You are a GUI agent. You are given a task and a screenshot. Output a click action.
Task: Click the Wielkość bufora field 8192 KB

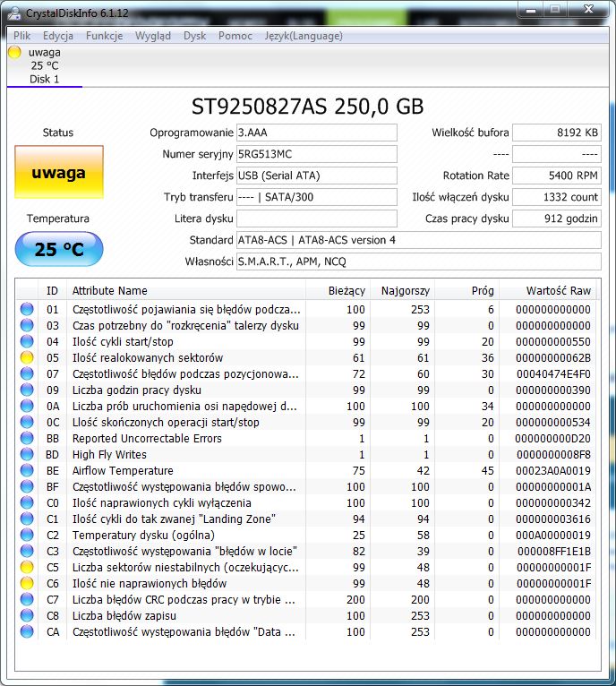tap(557, 133)
